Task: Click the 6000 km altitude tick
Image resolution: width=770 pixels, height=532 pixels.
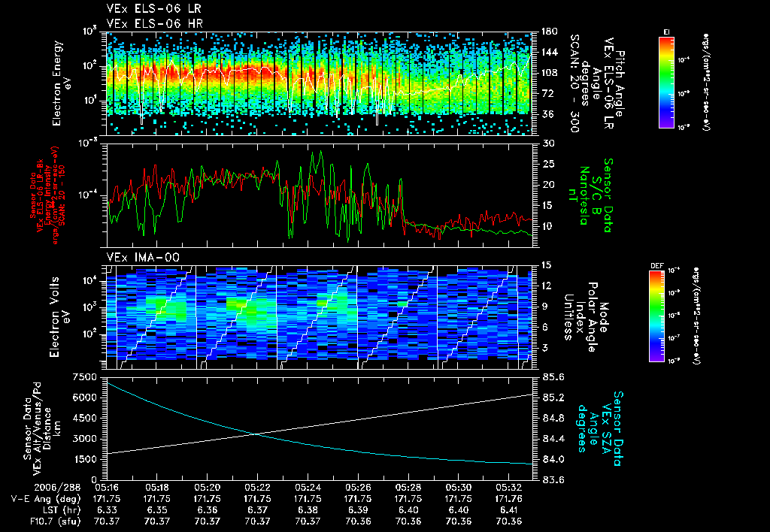Action: [85, 397]
